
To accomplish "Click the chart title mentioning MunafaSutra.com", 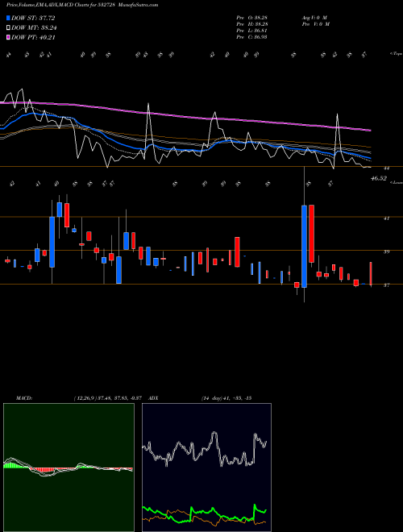I will coord(82,5).
